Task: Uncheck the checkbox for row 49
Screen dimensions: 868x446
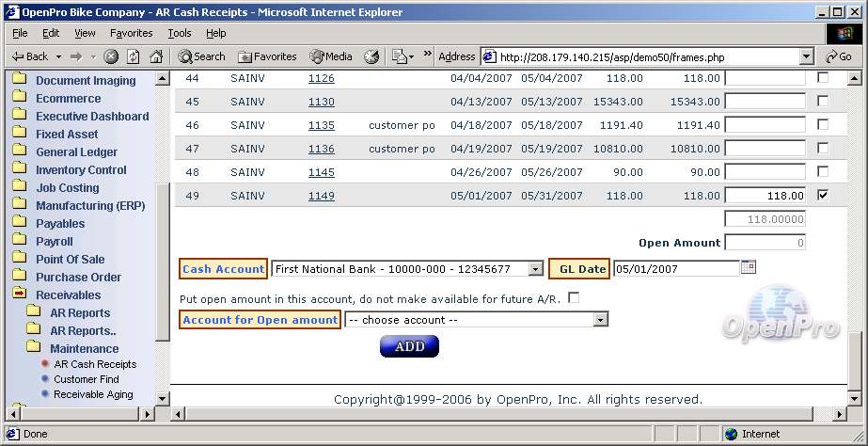Action: click(823, 195)
